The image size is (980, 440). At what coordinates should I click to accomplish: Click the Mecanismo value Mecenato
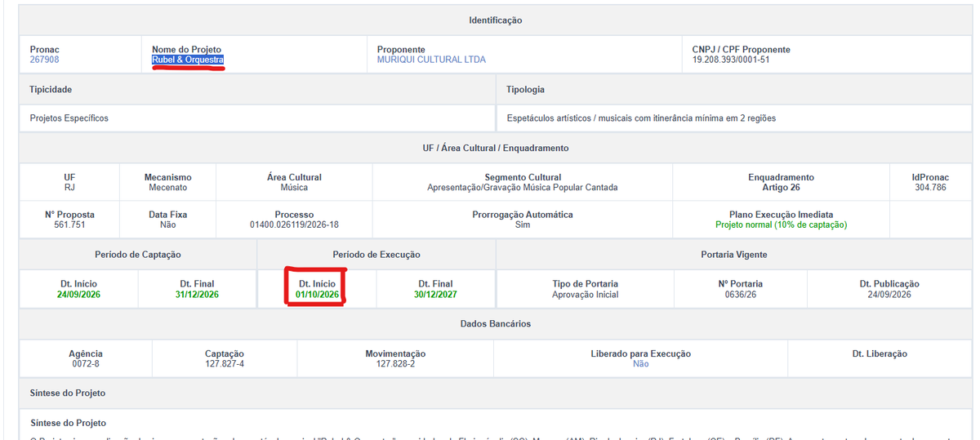tap(168, 188)
